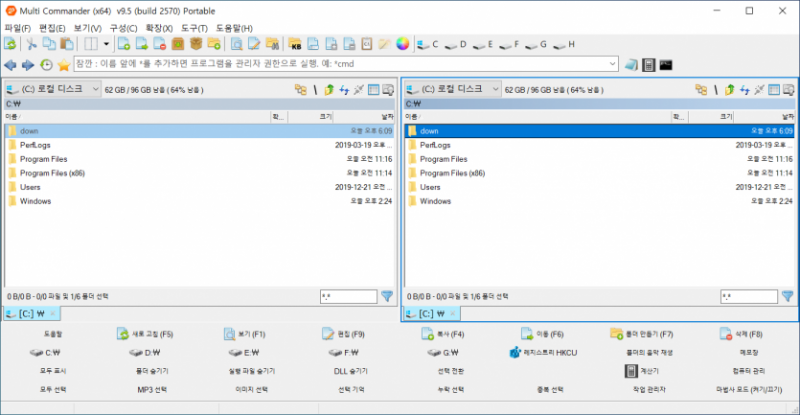This screenshot has height=415, width=800.
Task: Switch to drive E in toolbar
Action: coord(483,45)
